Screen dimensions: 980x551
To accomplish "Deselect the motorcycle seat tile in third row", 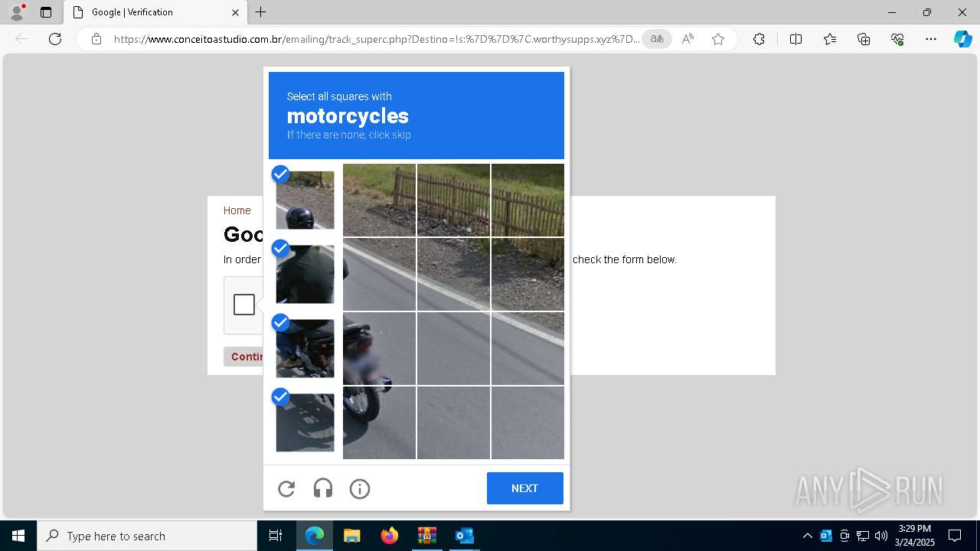I will [305, 348].
